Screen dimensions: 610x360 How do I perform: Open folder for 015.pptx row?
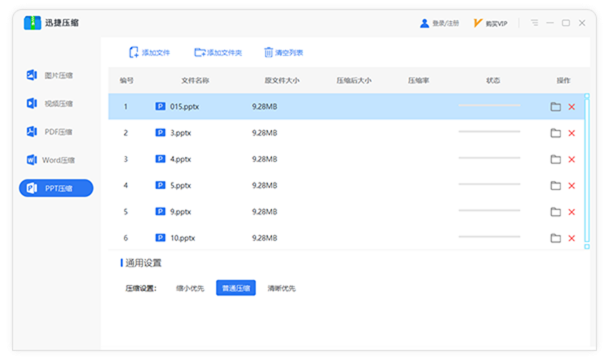pos(556,107)
